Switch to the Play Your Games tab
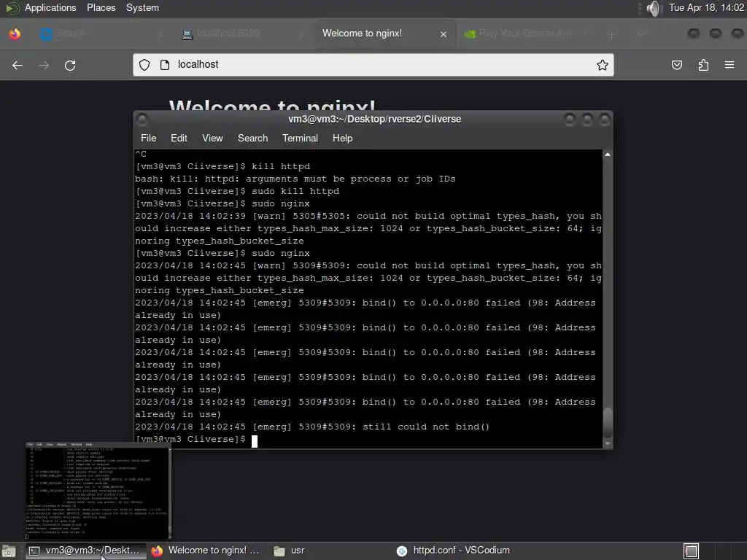 527,34
